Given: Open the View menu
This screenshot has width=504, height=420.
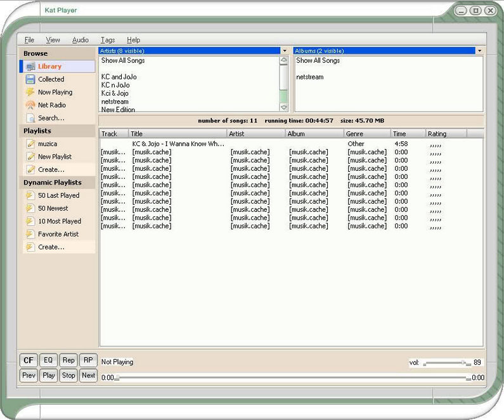Looking at the screenshot, I should [x=53, y=40].
